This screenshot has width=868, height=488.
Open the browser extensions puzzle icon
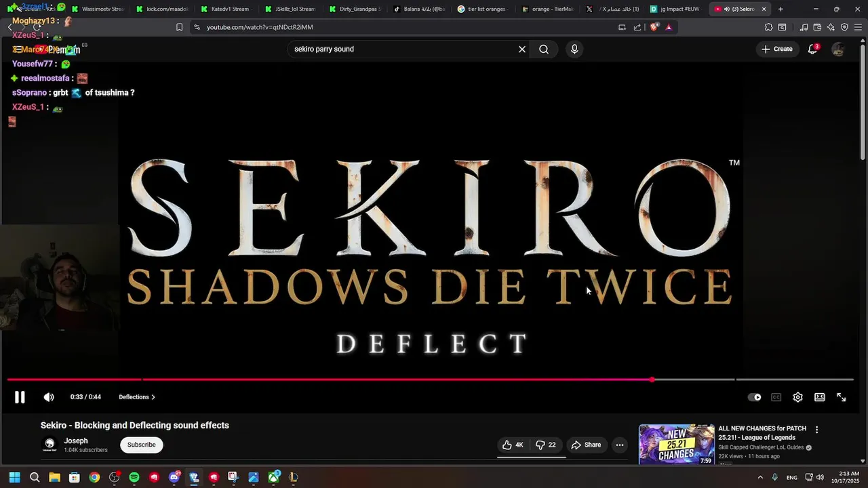click(x=768, y=27)
